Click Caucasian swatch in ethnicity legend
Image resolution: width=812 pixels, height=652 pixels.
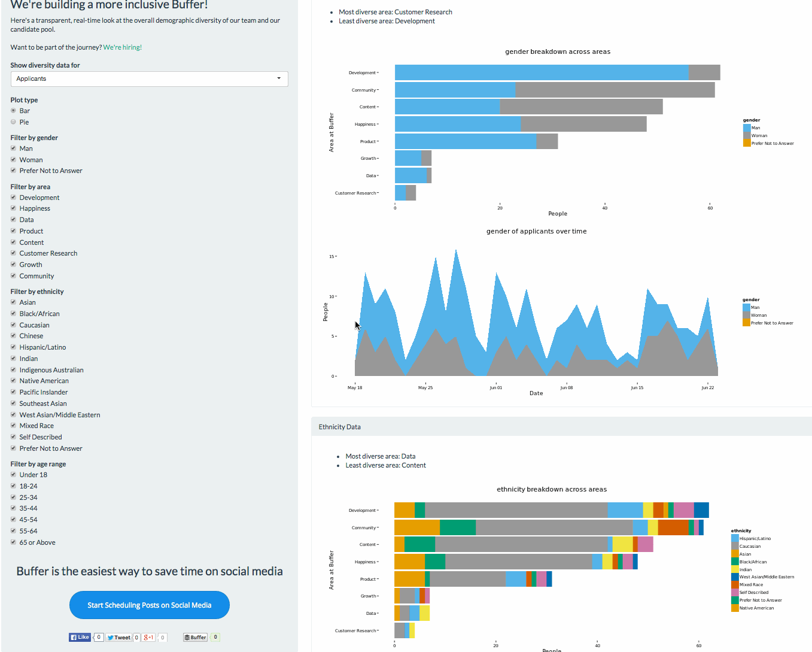735,546
